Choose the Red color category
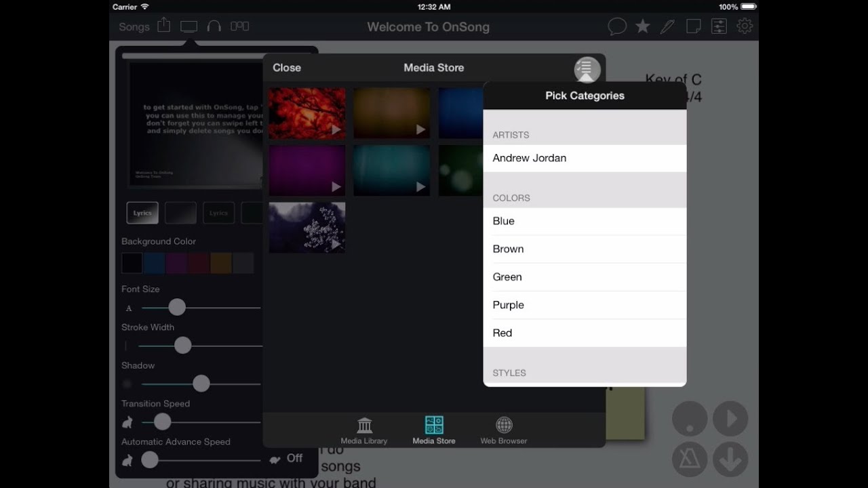This screenshot has height=488, width=868. click(x=585, y=333)
